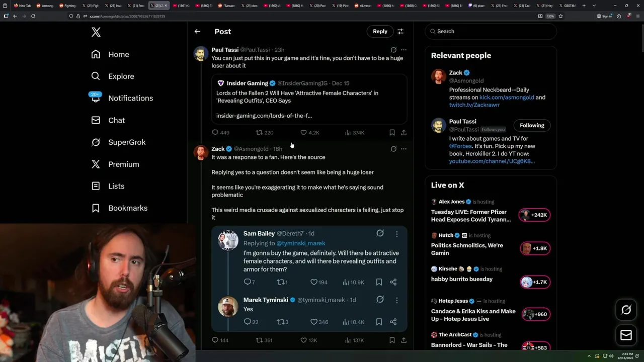
Task: Bookmark Paul Tassi's post
Action: (x=392, y=133)
